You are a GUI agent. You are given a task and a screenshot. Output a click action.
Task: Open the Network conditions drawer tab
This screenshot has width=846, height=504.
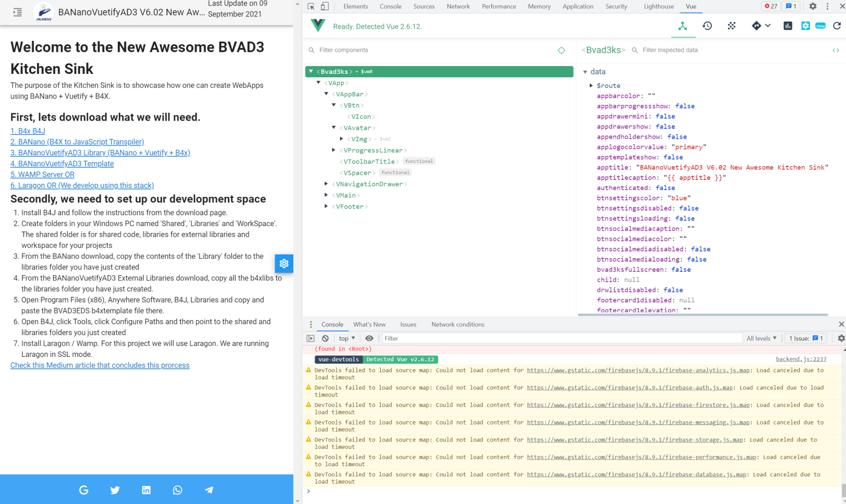(458, 324)
